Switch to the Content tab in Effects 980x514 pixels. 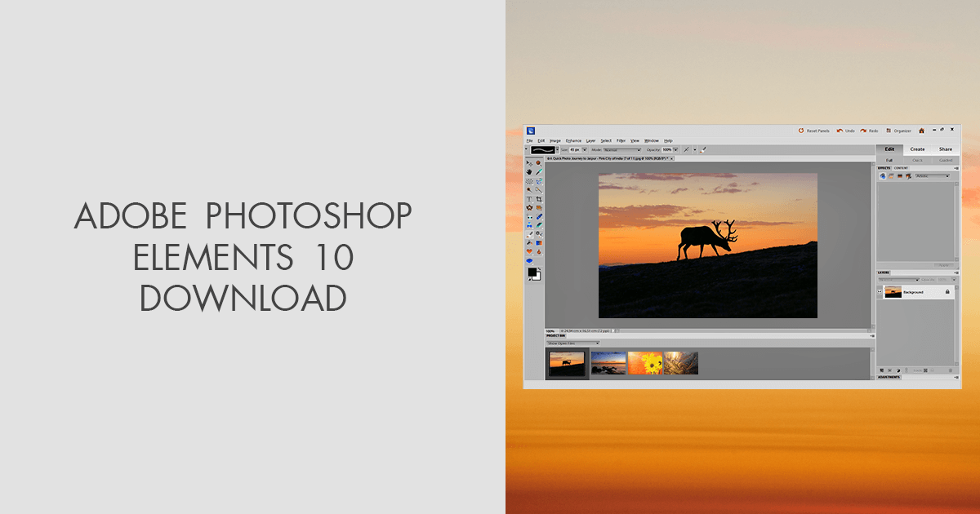902,167
